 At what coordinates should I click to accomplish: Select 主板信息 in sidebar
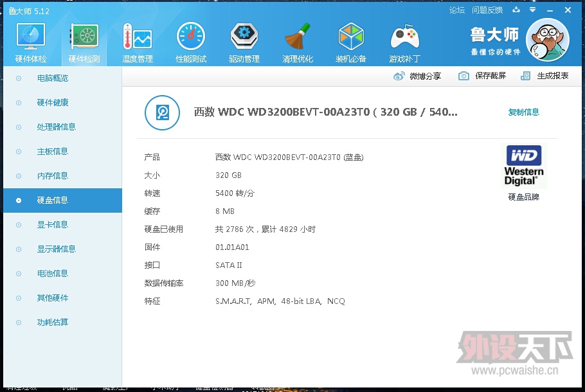click(x=63, y=152)
